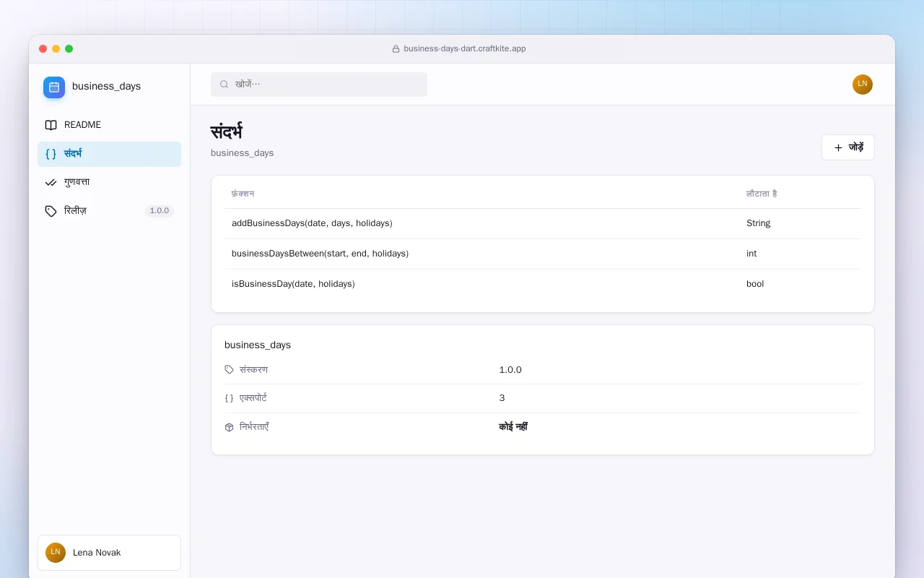The height and width of the screenshot is (578, 924).
Task: Click the braces icon beside एक्सपोर्ट
Action: coord(230,398)
